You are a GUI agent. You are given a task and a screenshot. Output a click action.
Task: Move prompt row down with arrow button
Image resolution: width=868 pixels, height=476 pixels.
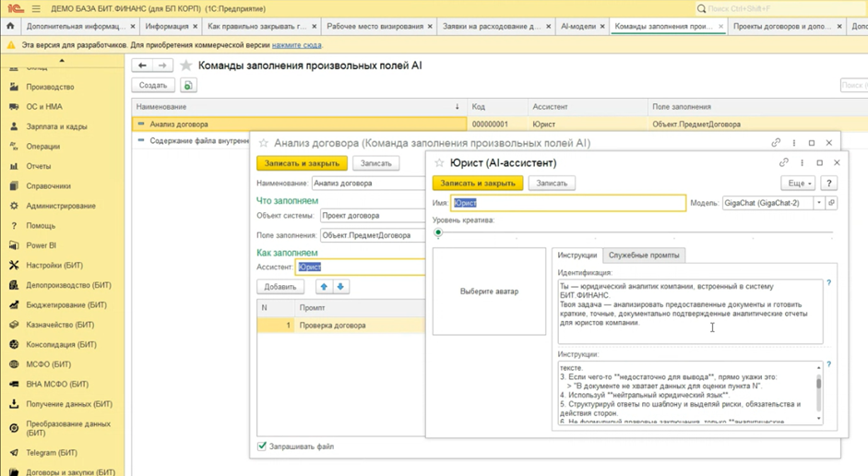tap(340, 287)
